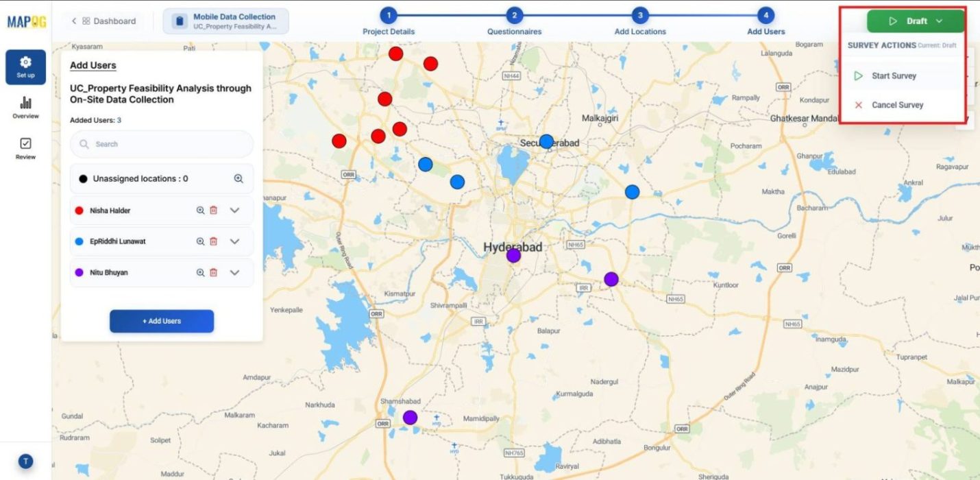Click the user search field
The height and width of the screenshot is (480, 980).
point(162,144)
